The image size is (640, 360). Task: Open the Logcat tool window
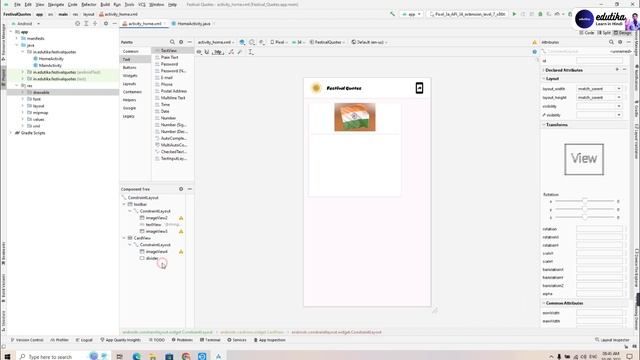point(84,340)
